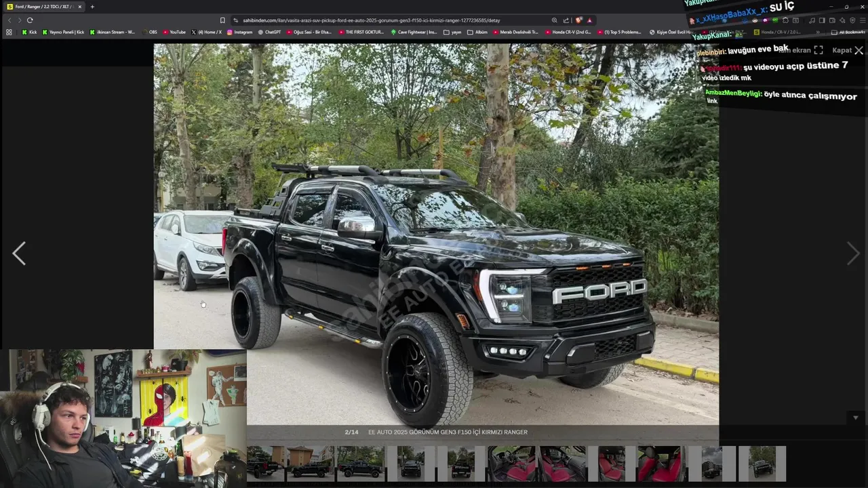Open the Honda CR-V (2nd G... bookmark
The width and height of the screenshot is (868, 488).
(568, 32)
